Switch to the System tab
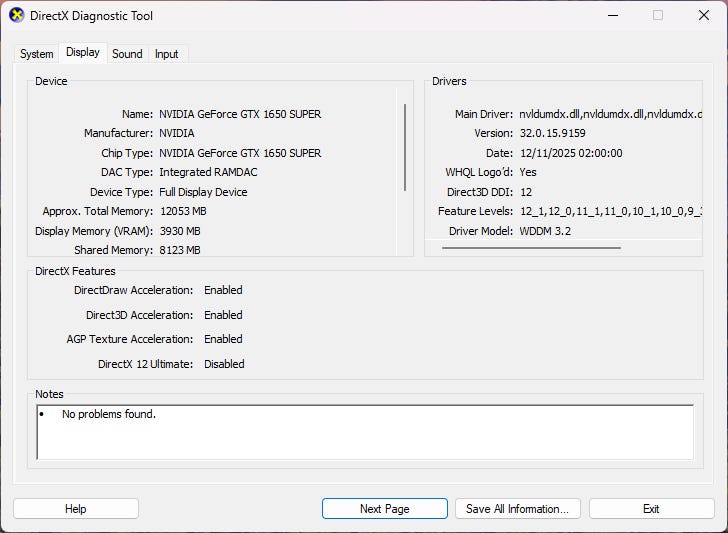 (37, 54)
